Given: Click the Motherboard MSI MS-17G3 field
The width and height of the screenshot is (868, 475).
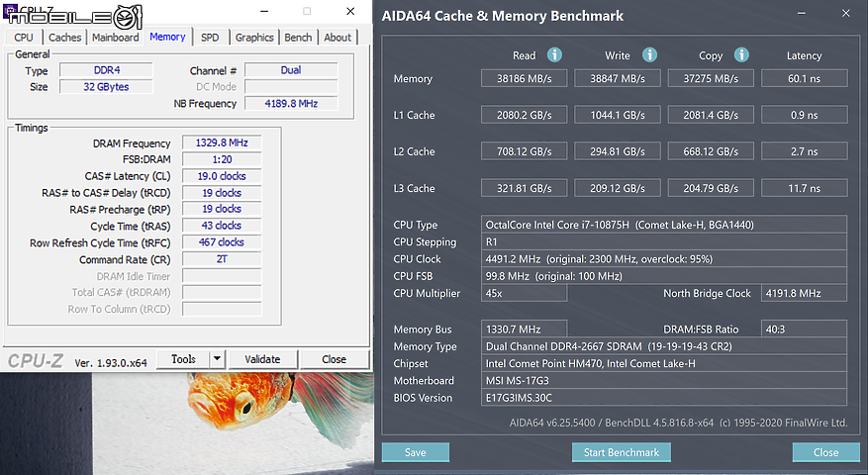Looking at the screenshot, I should [x=664, y=380].
